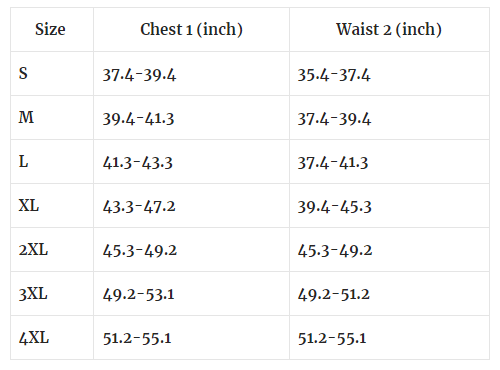Select the L size row label
This screenshot has height=370, width=500.
tap(23, 162)
